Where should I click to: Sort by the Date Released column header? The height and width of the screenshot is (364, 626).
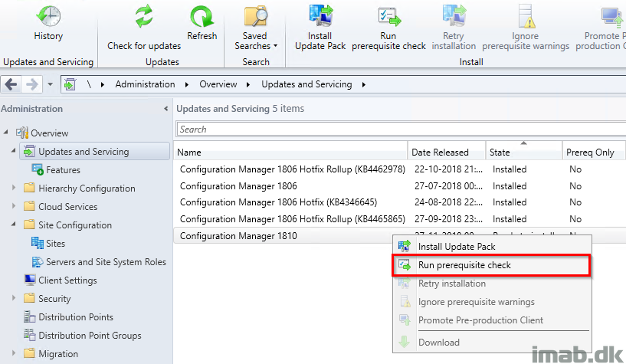[447, 152]
